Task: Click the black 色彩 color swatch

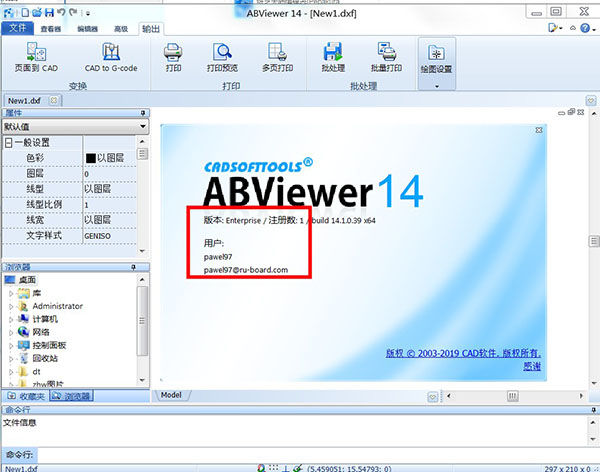Action: (x=91, y=158)
